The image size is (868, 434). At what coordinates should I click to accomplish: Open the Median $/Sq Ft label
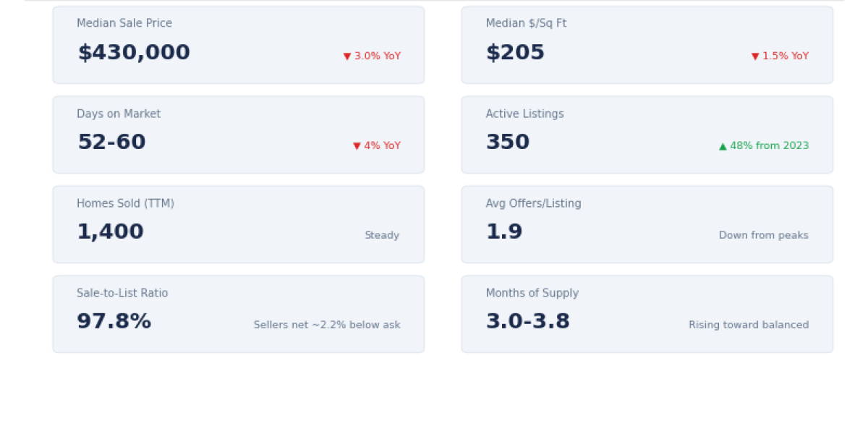pyautogui.click(x=526, y=24)
